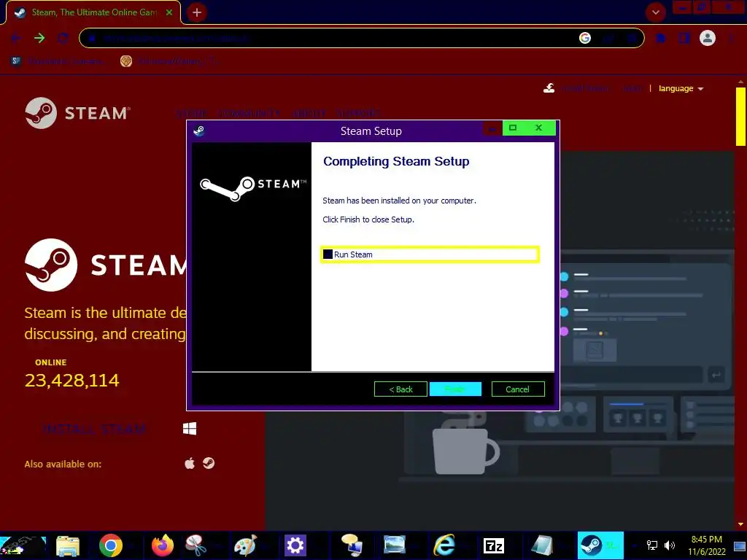This screenshot has width=747, height=560.
Task: Click the Apple icon under Also available on
Action: (x=190, y=463)
